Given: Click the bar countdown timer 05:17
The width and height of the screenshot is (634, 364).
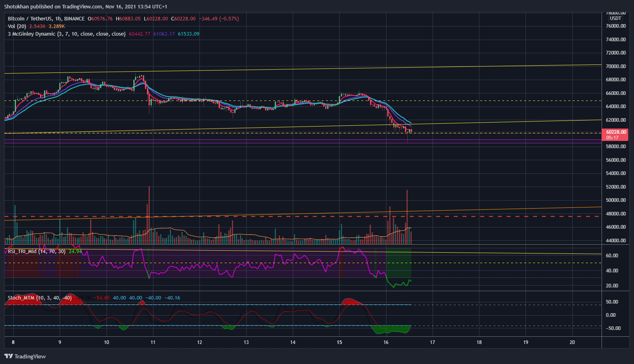Looking at the screenshot, I should [612, 138].
